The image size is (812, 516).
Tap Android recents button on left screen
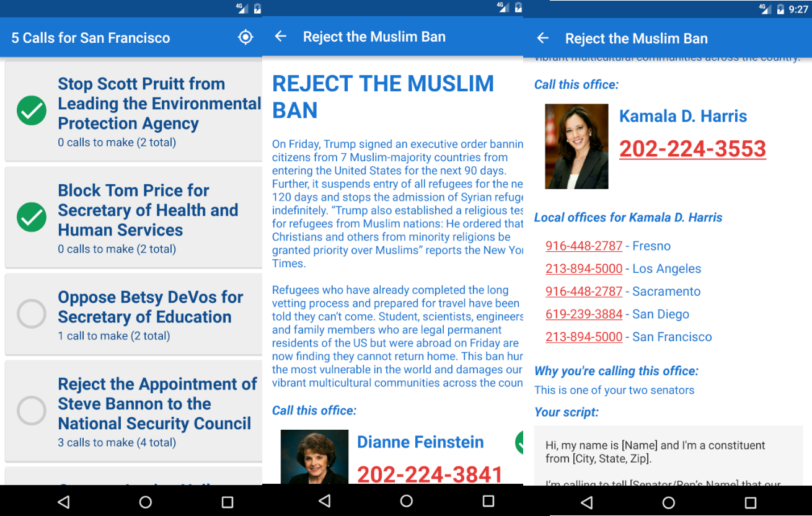[227, 502]
